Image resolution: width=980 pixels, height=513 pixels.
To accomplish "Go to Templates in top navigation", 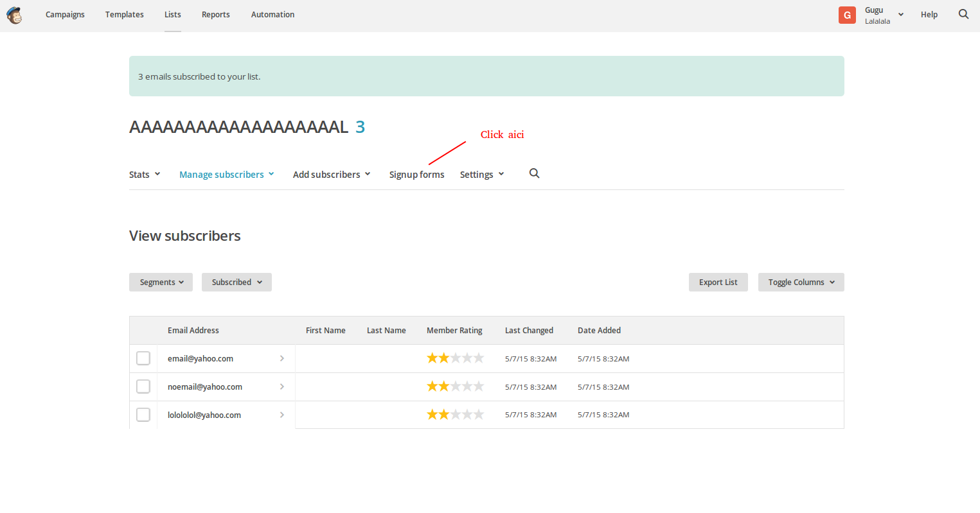I will (125, 14).
